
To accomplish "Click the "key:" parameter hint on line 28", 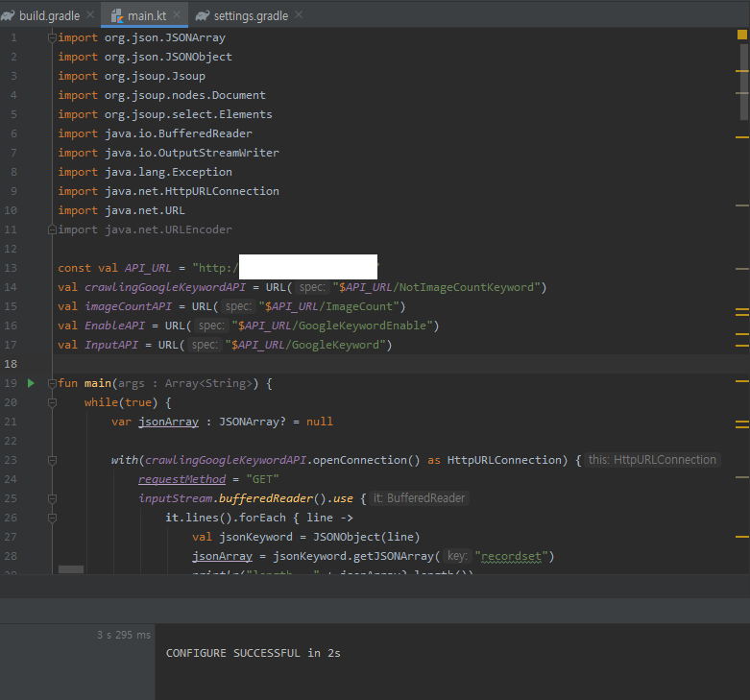I will tap(457, 556).
